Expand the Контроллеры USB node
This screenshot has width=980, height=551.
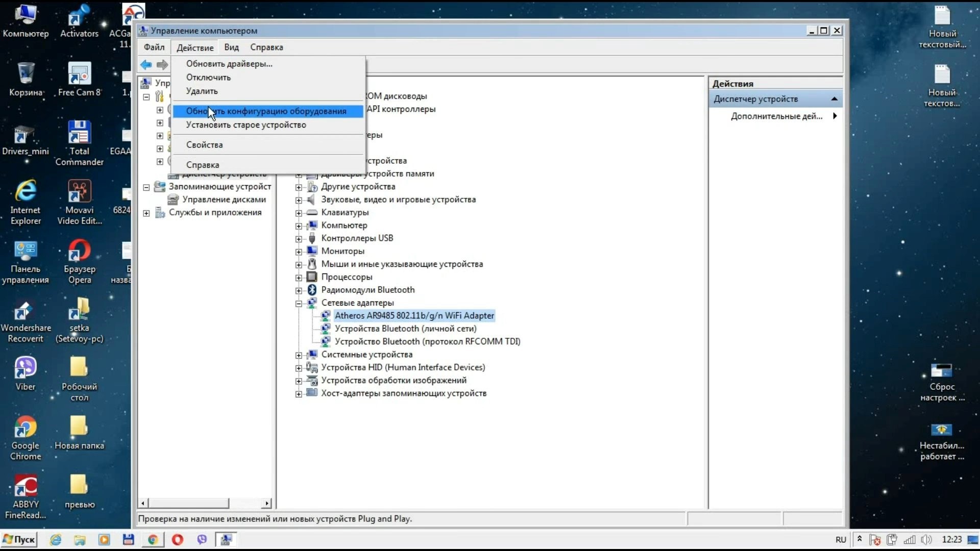pyautogui.click(x=299, y=239)
